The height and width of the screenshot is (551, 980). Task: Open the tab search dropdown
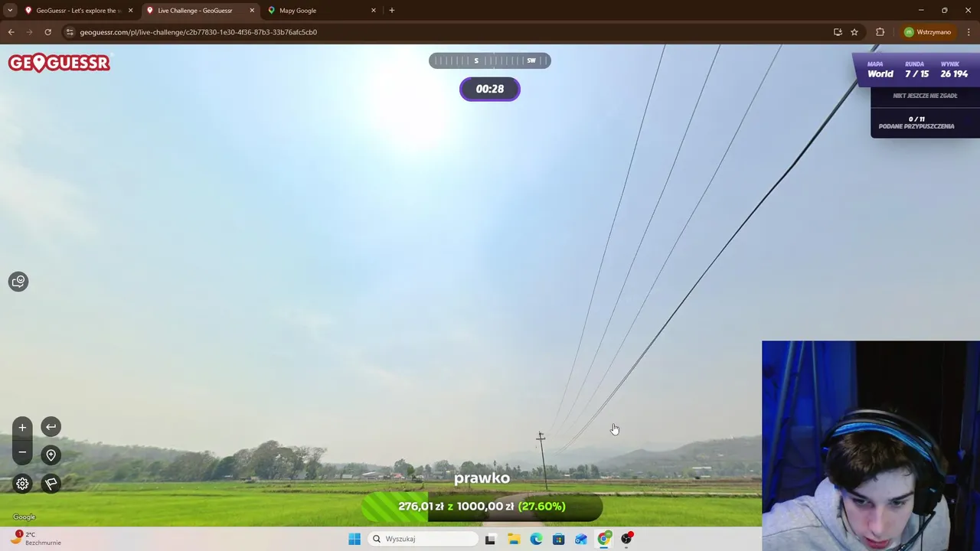coord(10,11)
